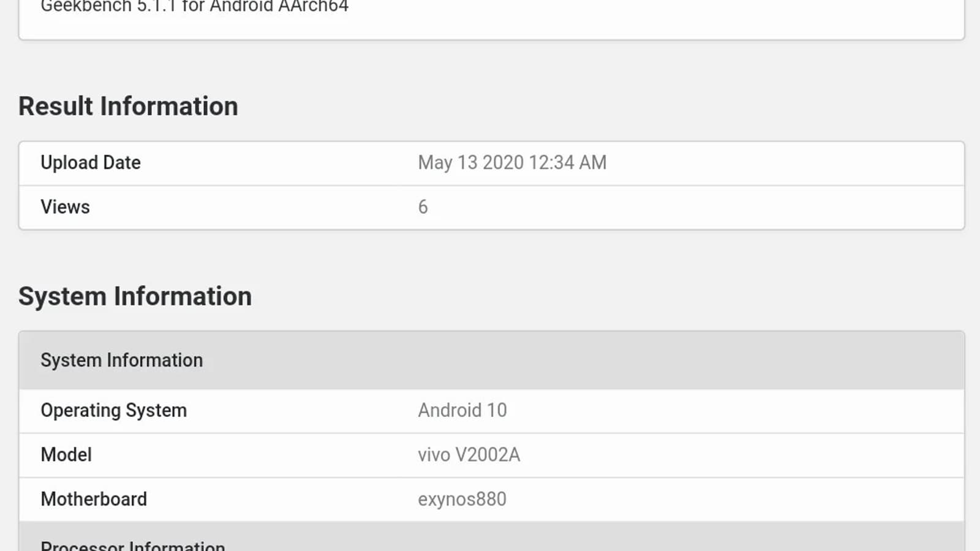Click the view count number 6
Image resolution: width=980 pixels, height=551 pixels.
pyautogui.click(x=423, y=207)
